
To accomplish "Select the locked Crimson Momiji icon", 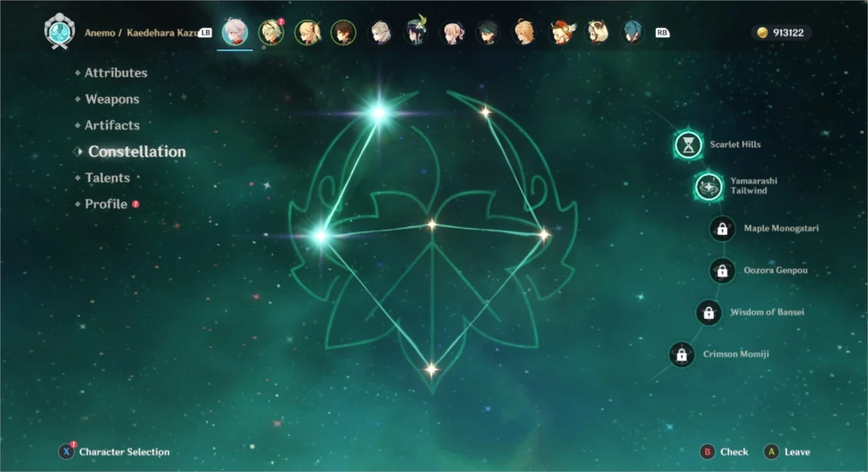I will [x=681, y=355].
